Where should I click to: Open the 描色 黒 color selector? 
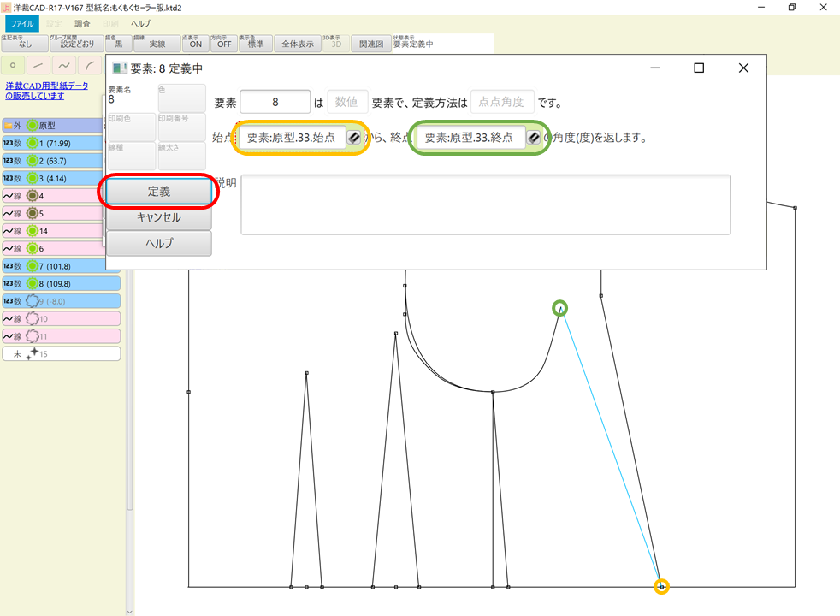(118, 43)
